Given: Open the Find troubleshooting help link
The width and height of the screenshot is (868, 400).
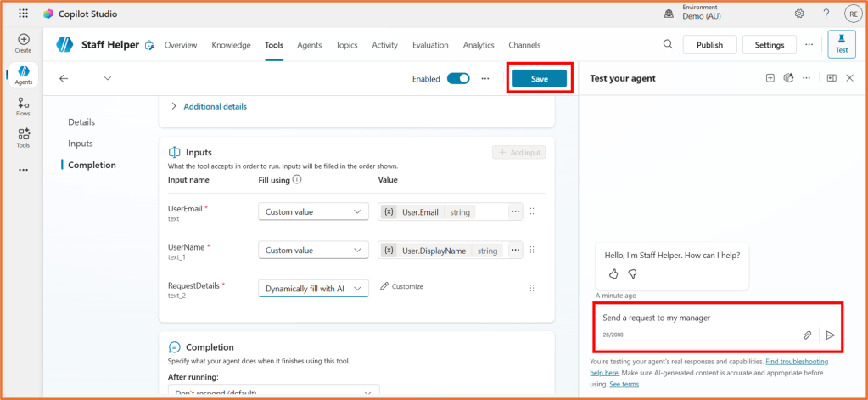Looking at the screenshot, I should click(797, 362).
